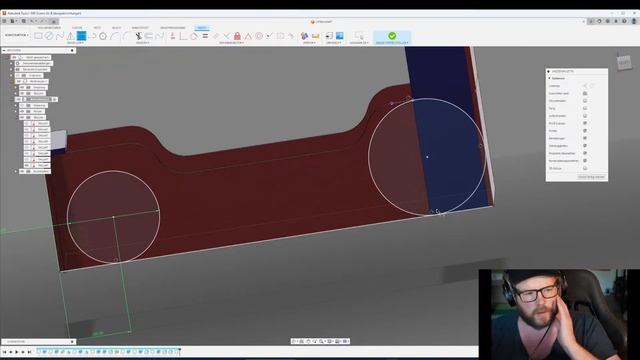Image resolution: width=640 pixels, height=360 pixels.
Task: Collapse the Optionen section in sketch palette
Action: coord(549,78)
